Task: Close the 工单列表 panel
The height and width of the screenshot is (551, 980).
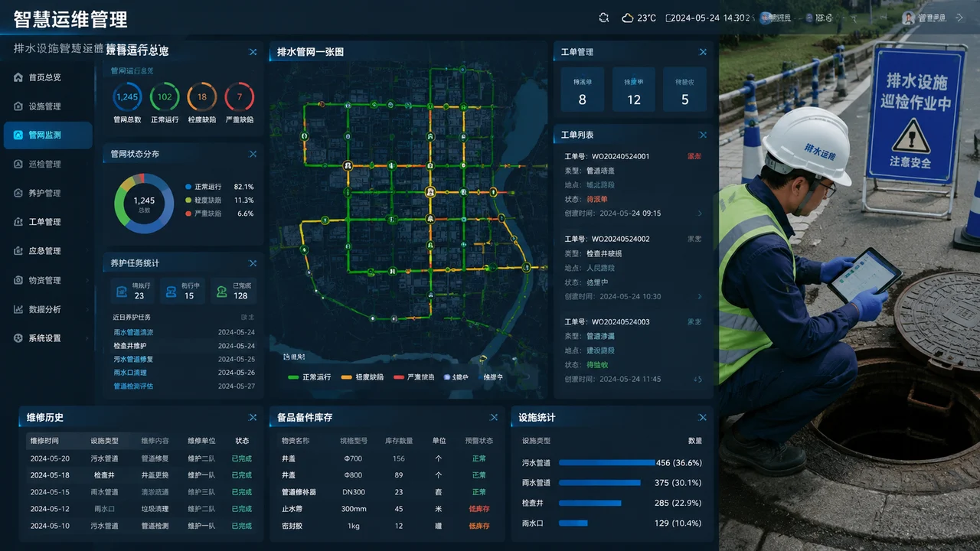Action: [x=703, y=135]
